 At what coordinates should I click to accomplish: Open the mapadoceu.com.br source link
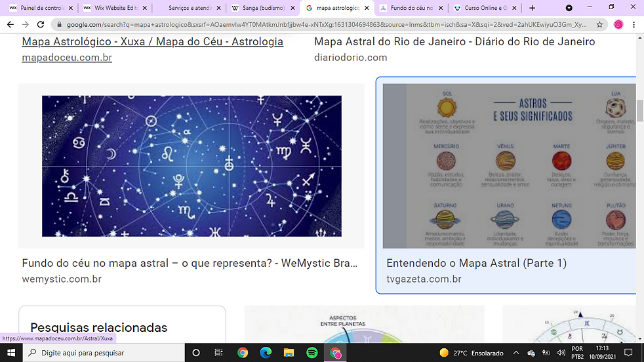pos(67,58)
